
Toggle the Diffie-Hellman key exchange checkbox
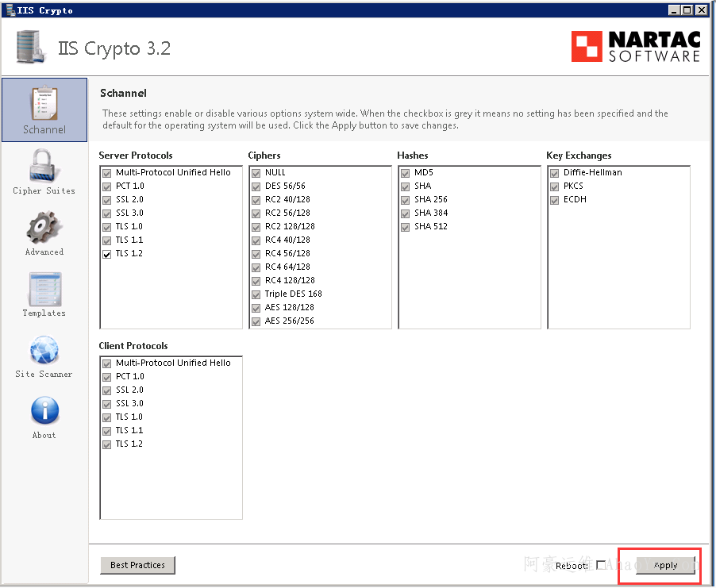554,174
